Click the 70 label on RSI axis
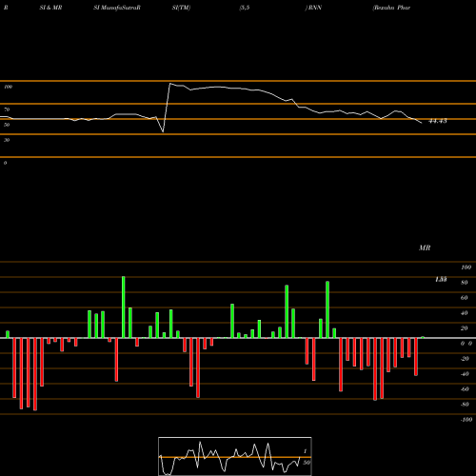Viewport: 476px width, 476px height. (x=7, y=109)
